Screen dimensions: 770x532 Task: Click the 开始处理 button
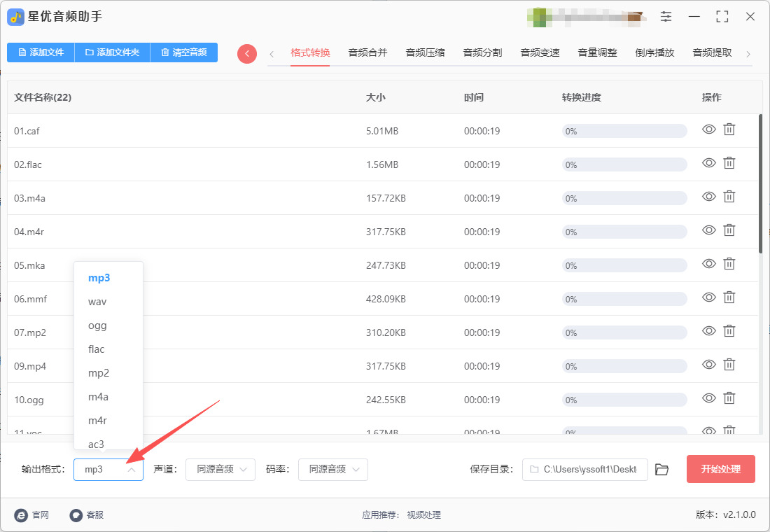pyautogui.click(x=720, y=469)
